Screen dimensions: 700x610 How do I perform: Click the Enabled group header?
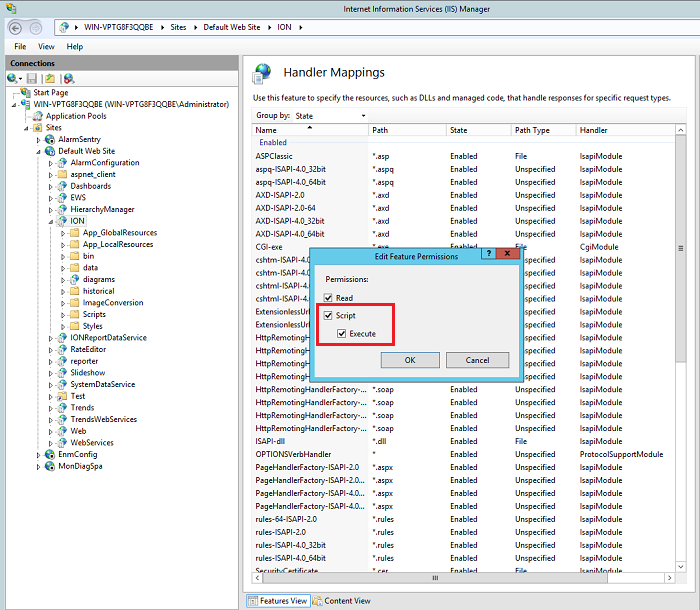pos(273,142)
